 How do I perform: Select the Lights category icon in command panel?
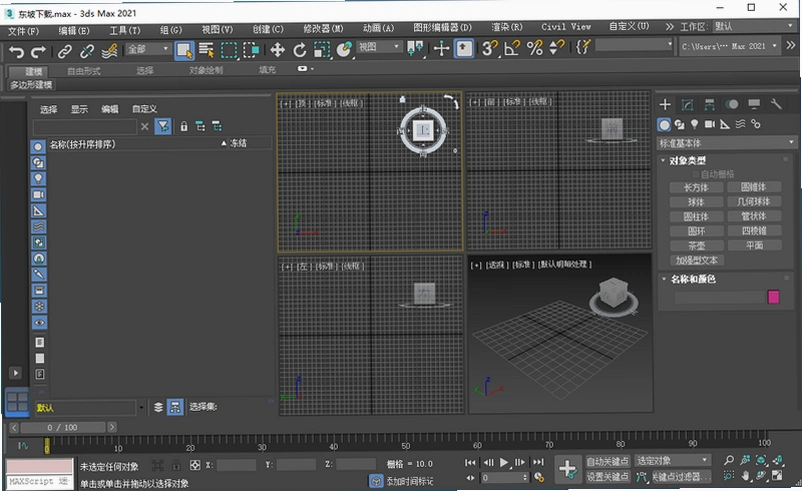(694, 124)
